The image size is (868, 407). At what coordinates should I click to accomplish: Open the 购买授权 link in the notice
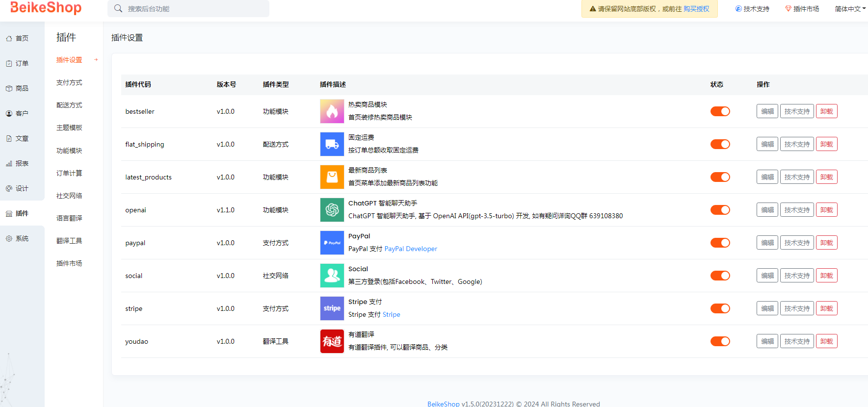point(696,9)
